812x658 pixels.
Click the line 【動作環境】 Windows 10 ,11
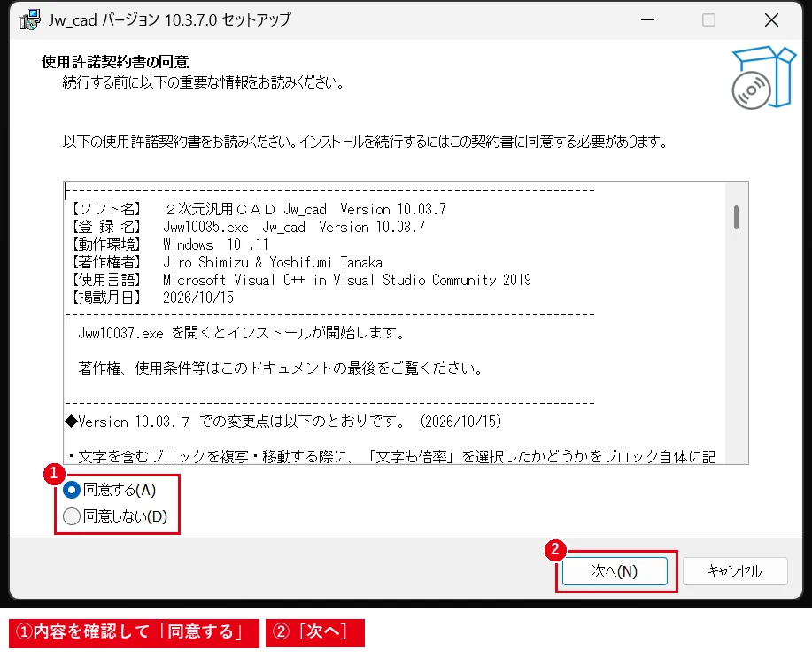(169, 244)
